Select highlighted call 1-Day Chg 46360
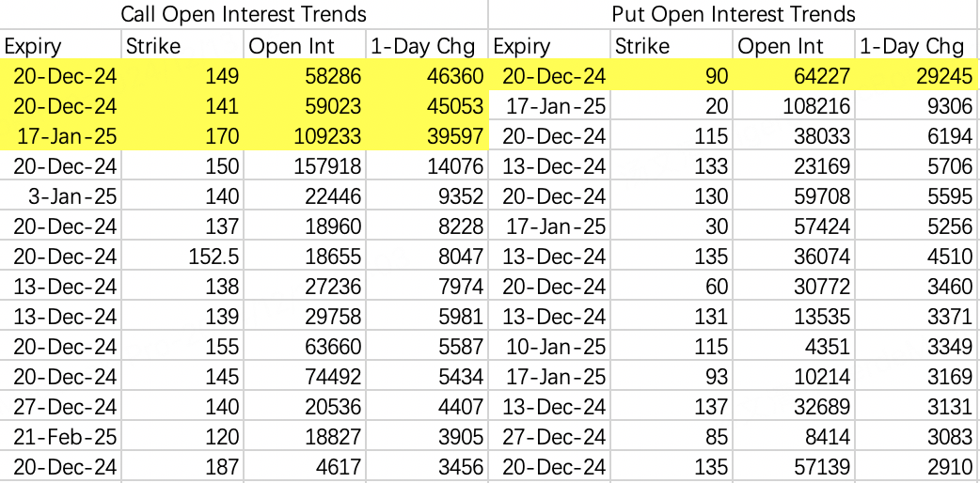The image size is (980, 483). pos(428,76)
